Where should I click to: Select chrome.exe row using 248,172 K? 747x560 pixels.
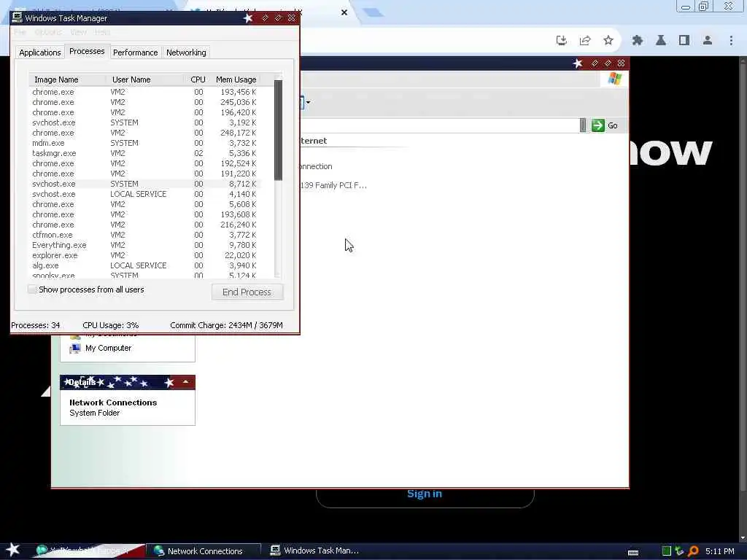(x=144, y=133)
